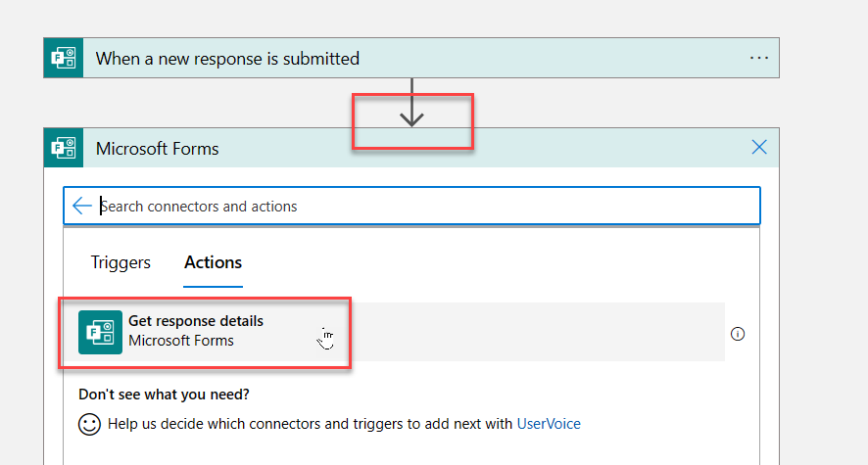This screenshot has height=465, width=868.
Task: Click the 'Help us decide which connectors' text
Action: tap(294, 424)
